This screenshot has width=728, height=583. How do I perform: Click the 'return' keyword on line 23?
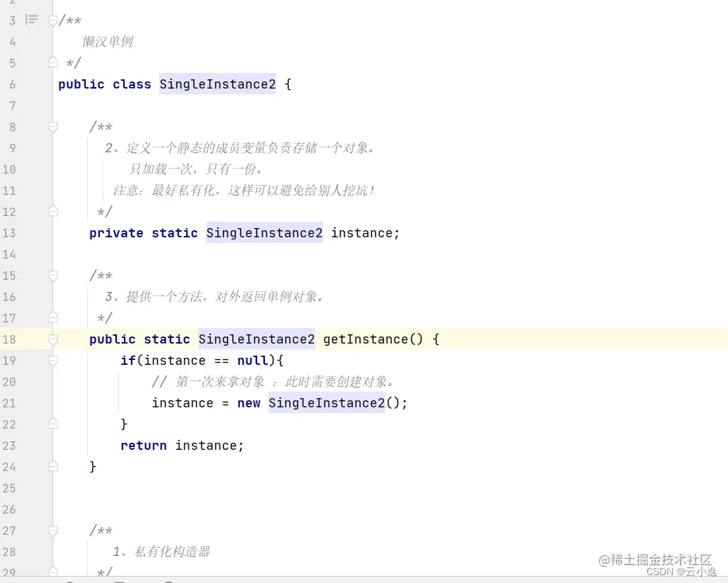[x=144, y=446]
